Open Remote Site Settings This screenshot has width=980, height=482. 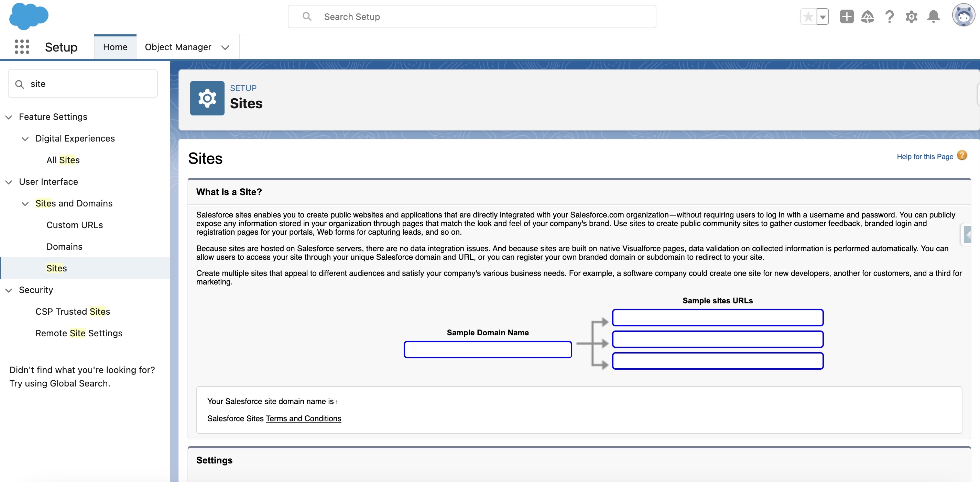(79, 333)
